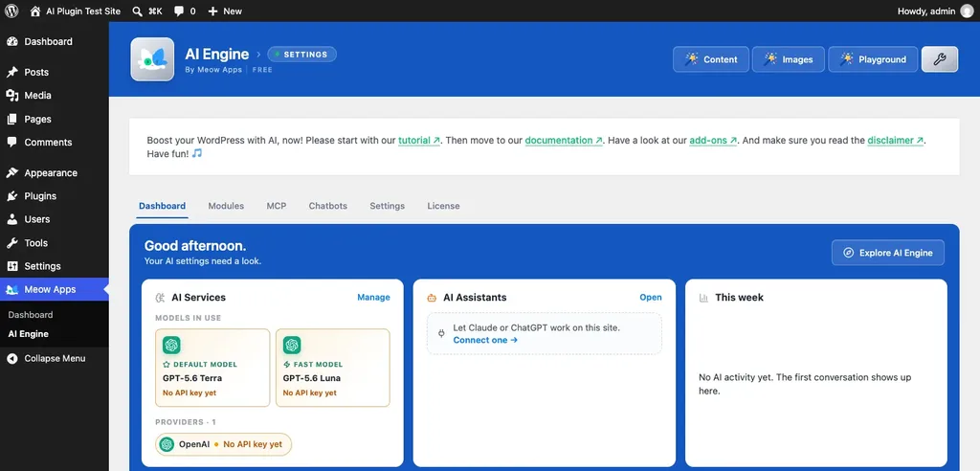Switch to the License tab
The height and width of the screenshot is (471, 980).
(x=443, y=206)
